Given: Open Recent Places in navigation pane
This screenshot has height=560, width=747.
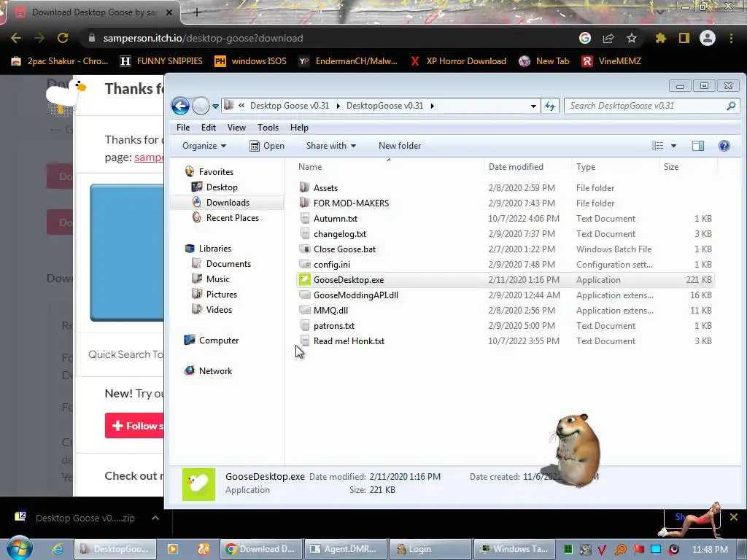Looking at the screenshot, I should click(233, 217).
